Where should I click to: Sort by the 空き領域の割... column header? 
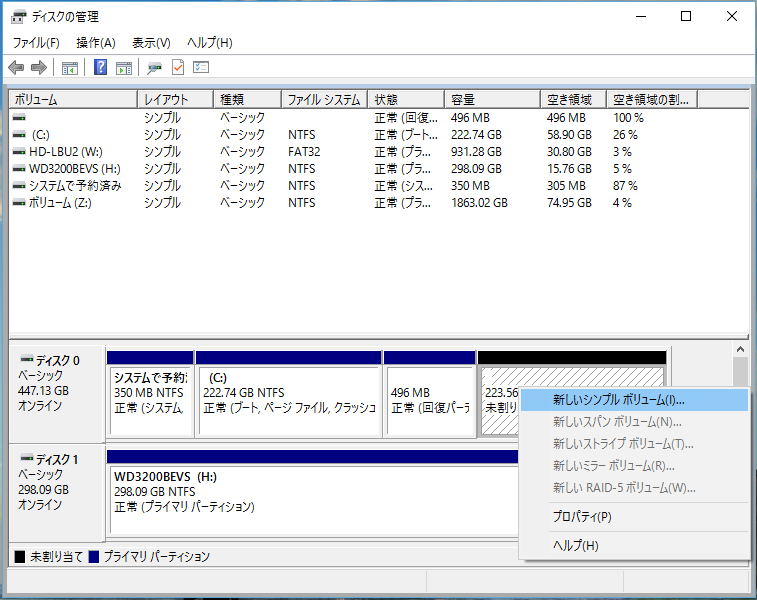(652, 99)
